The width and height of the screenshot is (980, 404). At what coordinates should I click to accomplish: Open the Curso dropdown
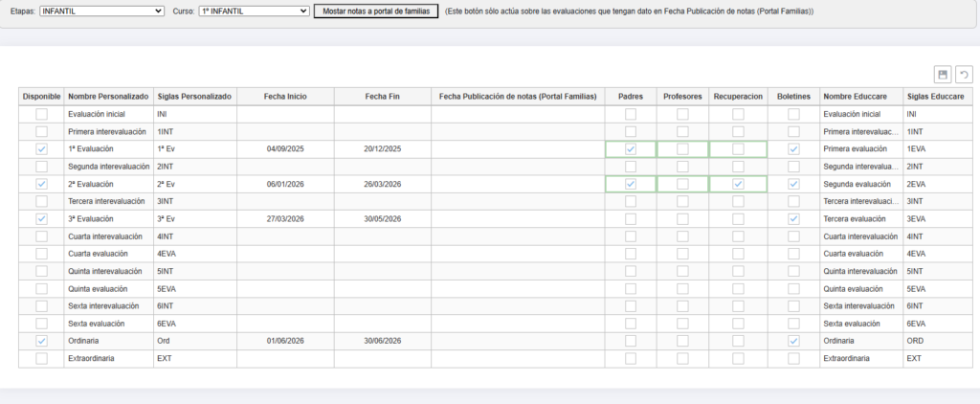coord(254,11)
